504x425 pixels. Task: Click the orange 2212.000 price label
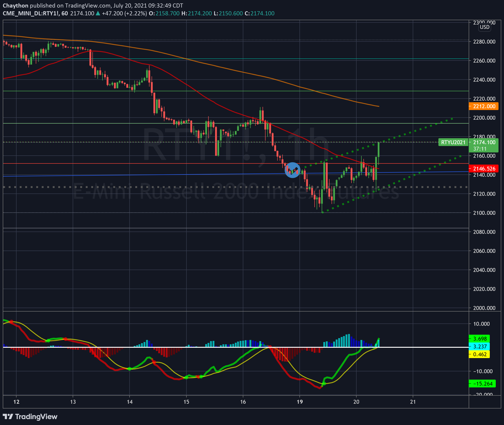click(x=484, y=106)
